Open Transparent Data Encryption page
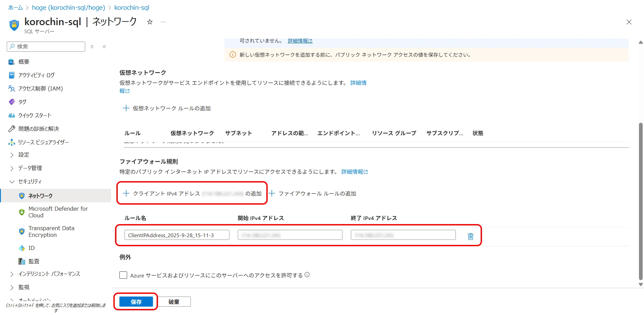The width and height of the screenshot is (644, 315). click(x=51, y=231)
